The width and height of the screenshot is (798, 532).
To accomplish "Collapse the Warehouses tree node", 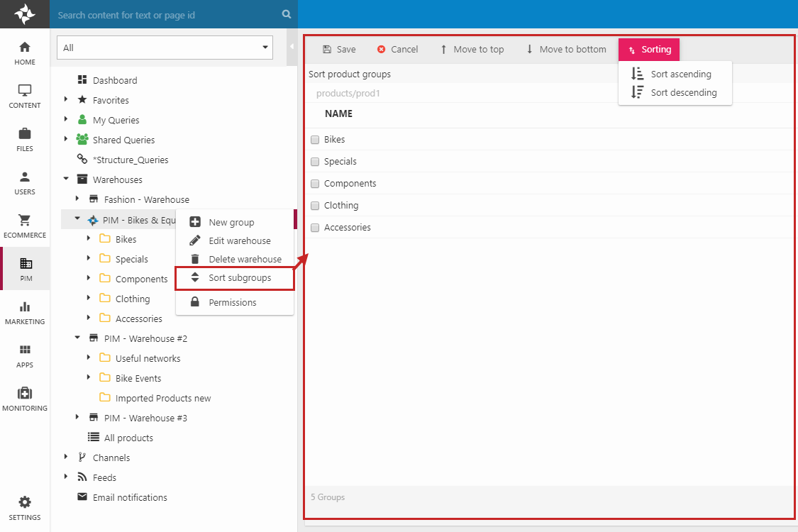I will [x=66, y=179].
